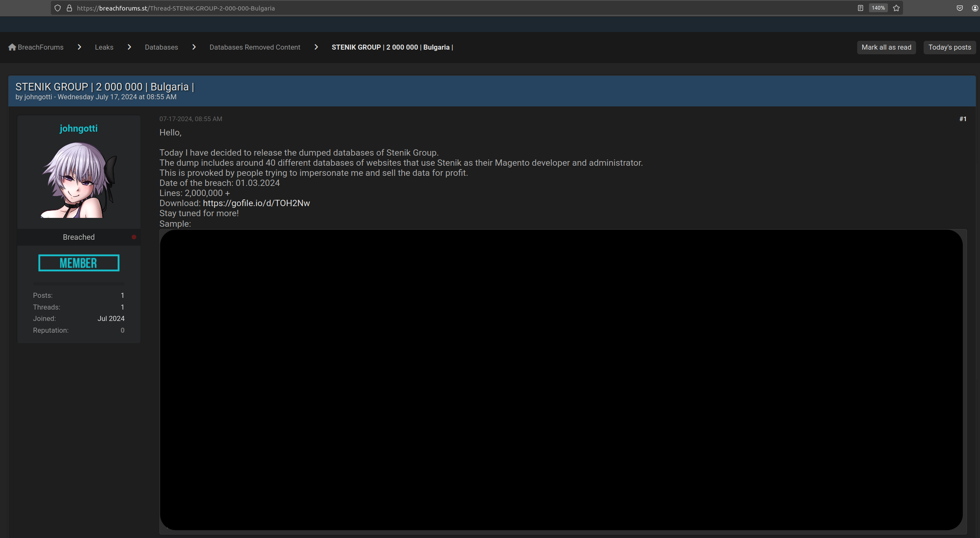Image resolution: width=980 pixels, height=538 pixels.
Task: Click the 'Stay tuned for more!' line
Action: pyautogui.click(x=199, y=213)
